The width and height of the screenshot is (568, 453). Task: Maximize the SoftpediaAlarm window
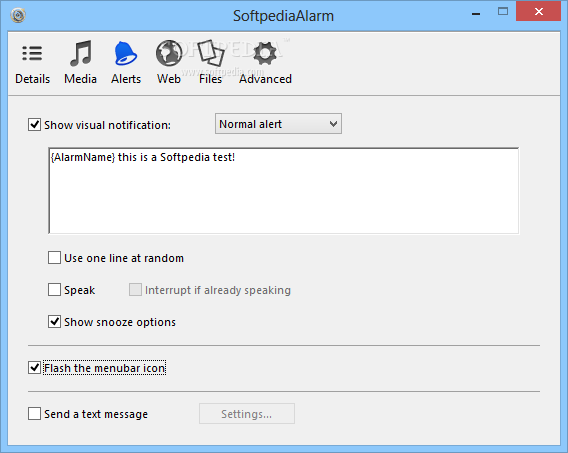click(503, 12)
